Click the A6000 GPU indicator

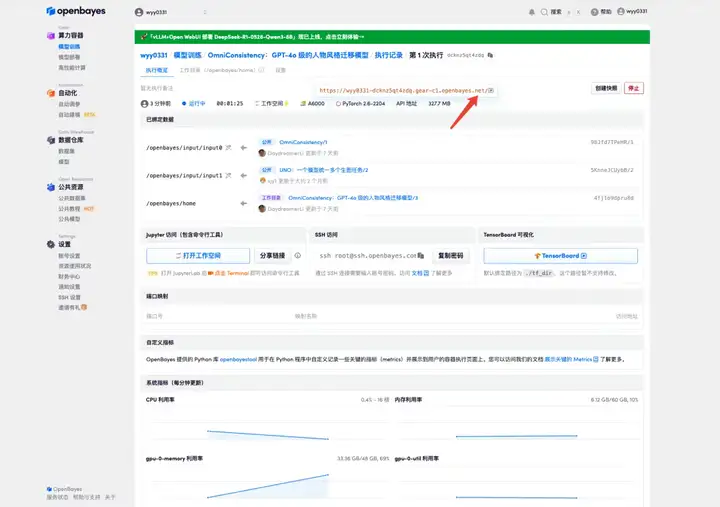[312, 104]
